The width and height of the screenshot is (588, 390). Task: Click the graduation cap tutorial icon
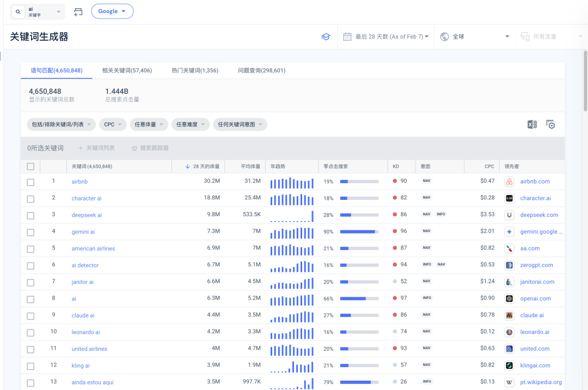pyautogui.click(x=326, y=37)
